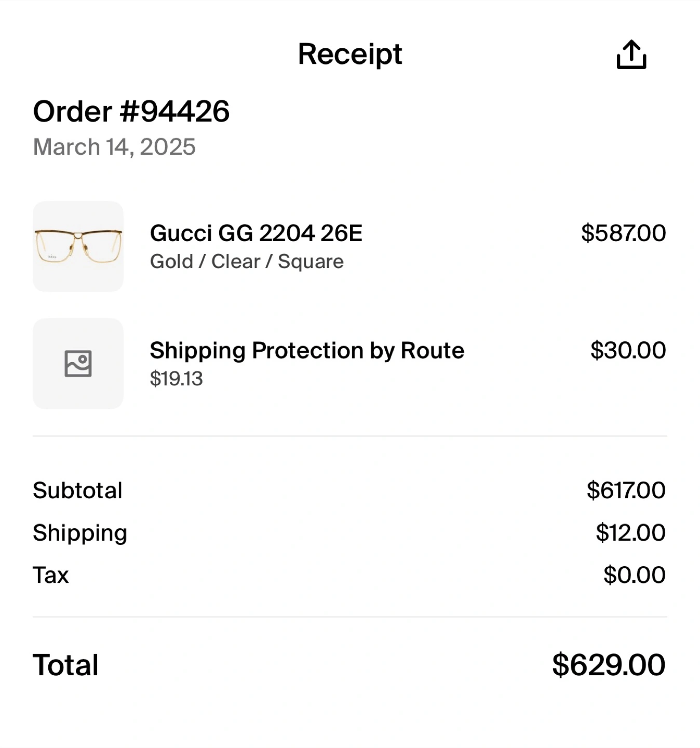Viewport: 700px width, 748px height.
Task: Open Shipping Protection by Route item
Action: 307,351
